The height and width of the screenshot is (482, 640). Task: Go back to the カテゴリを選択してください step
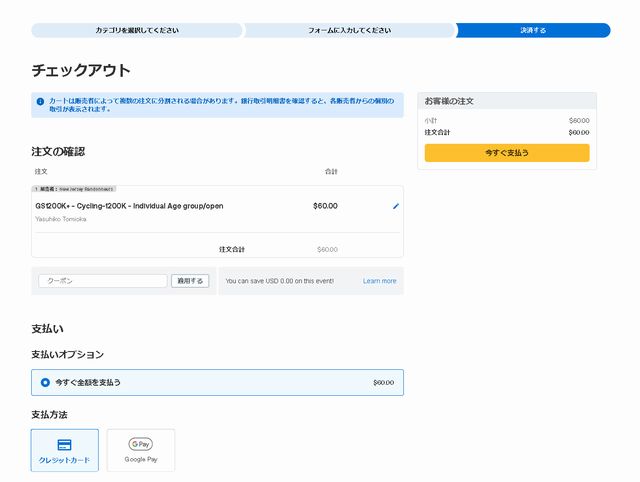point(137,31)
